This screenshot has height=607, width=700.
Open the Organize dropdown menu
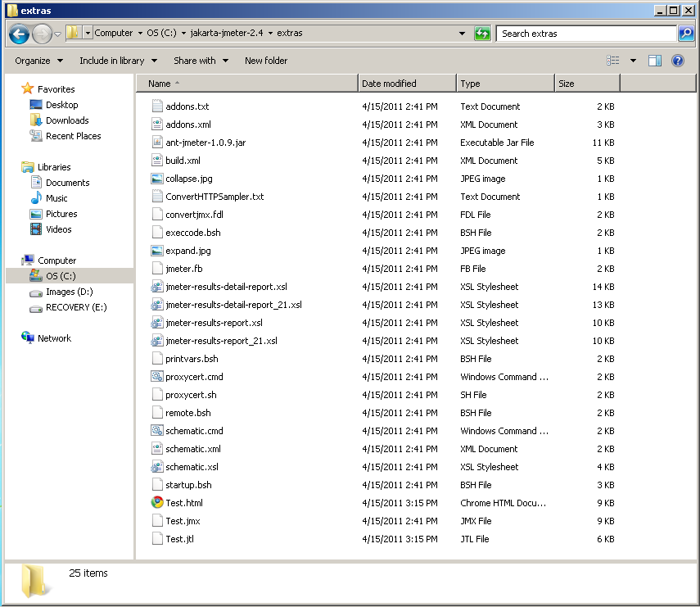[38, 61]
